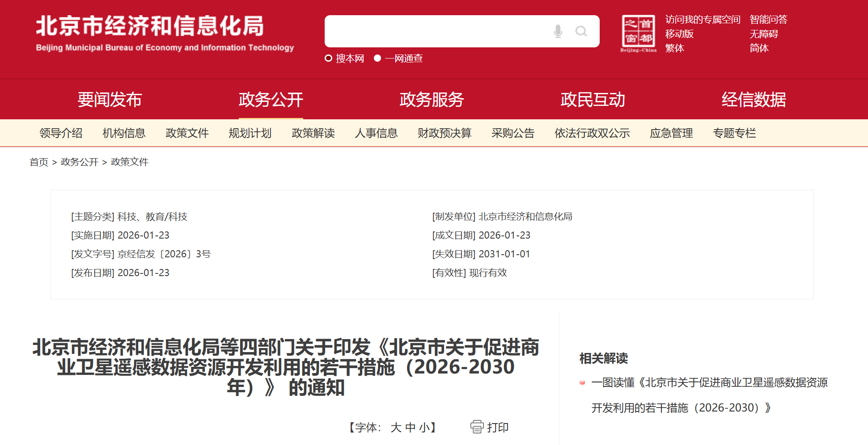This screenshot has height=445, width=868.
Task: Click the 北京市经济和信息化局 site logo
Action: pyautogui.click(x=165, y=33)
